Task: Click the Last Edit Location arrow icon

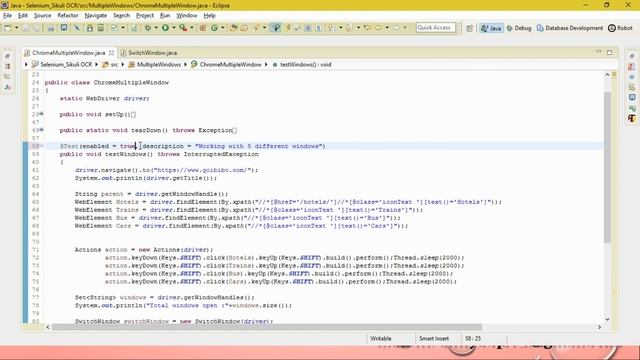Action: coord(367,28)
